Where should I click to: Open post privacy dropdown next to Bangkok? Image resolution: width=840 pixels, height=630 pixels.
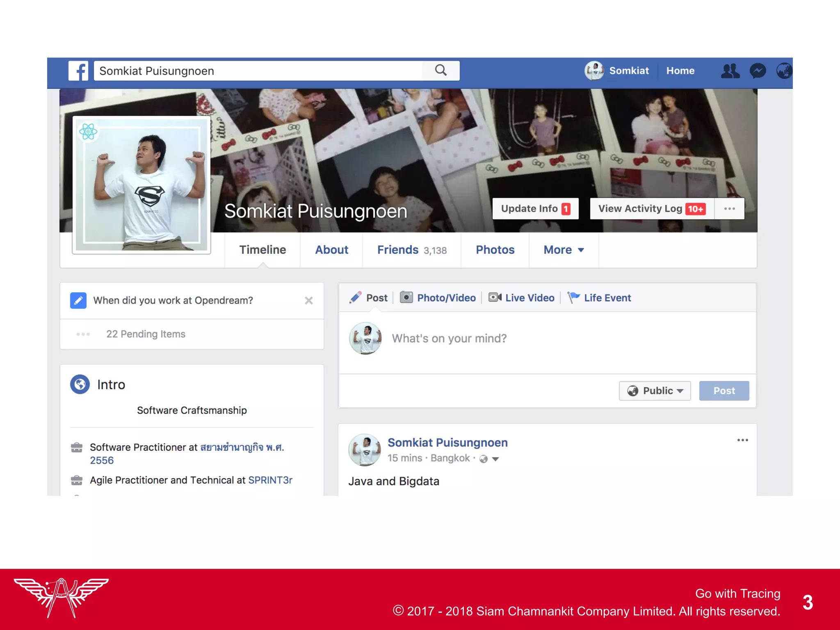point(495,459)
